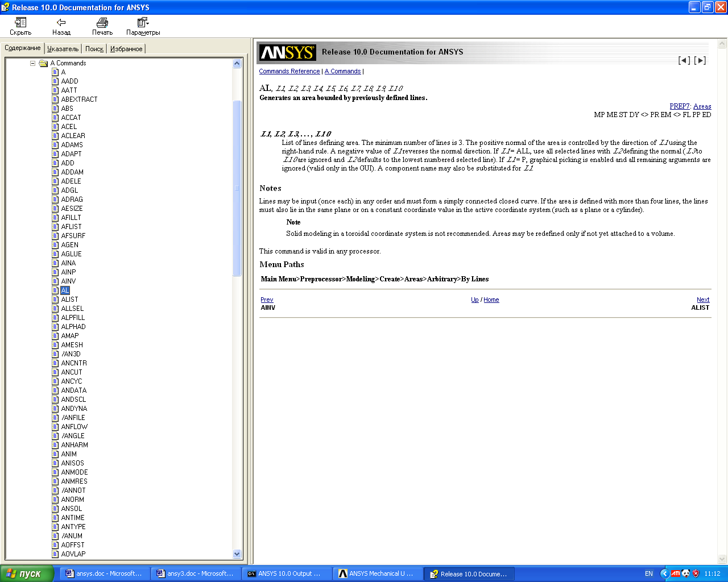This screenshot has height=582, width=728.
Task: Open the /ANGLE command entry
Action: click(73, 436)
